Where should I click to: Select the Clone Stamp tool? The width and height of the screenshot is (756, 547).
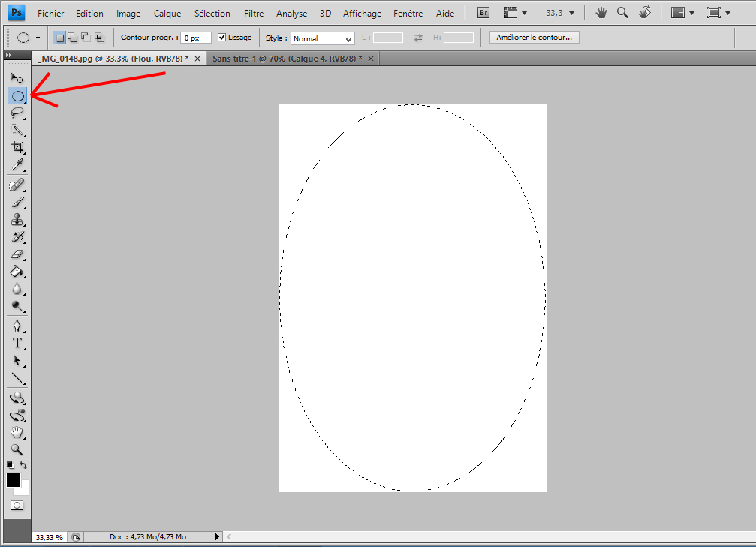[17, 219]
